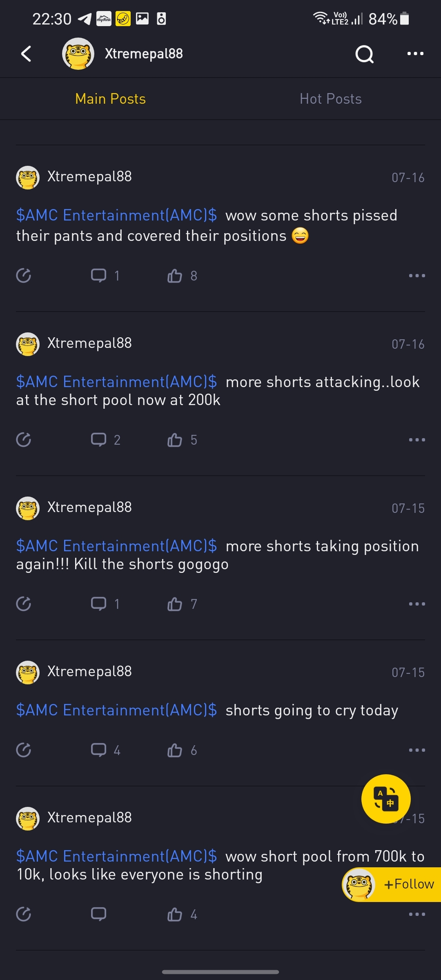Share the 'Kill the shorts gogogo' post
The height and width of the screenshot is (980, 441).
[24, 604]
